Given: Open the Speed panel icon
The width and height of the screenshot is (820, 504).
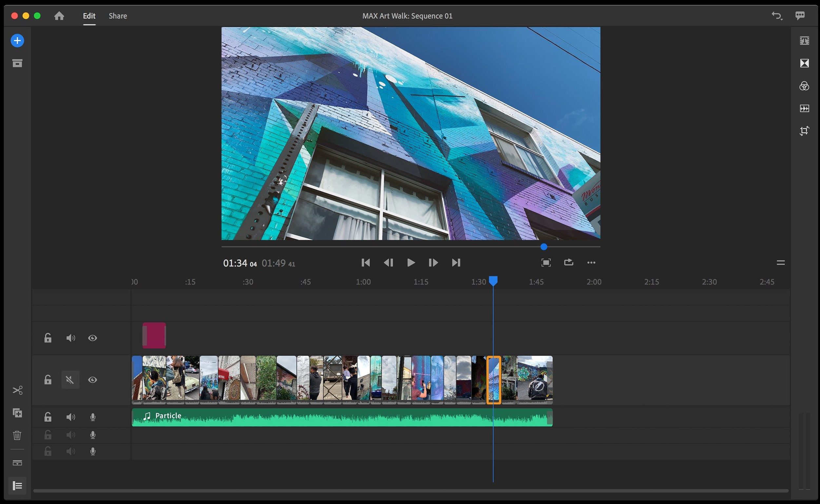Looking at the screenshot, I should (804, 108).
